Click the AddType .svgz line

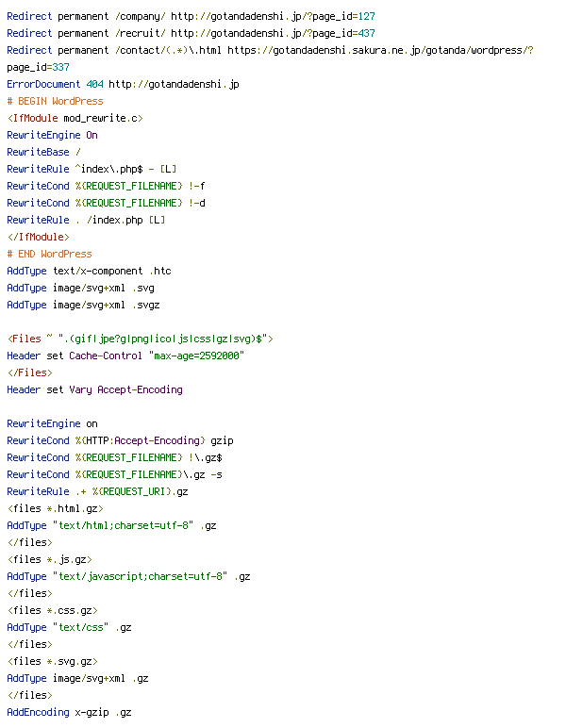[x=83, y=305]
